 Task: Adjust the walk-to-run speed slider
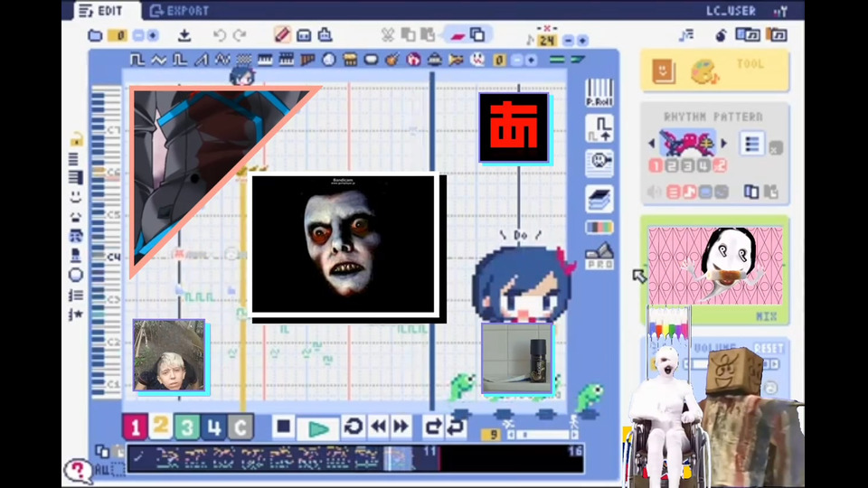coord(542,435)
